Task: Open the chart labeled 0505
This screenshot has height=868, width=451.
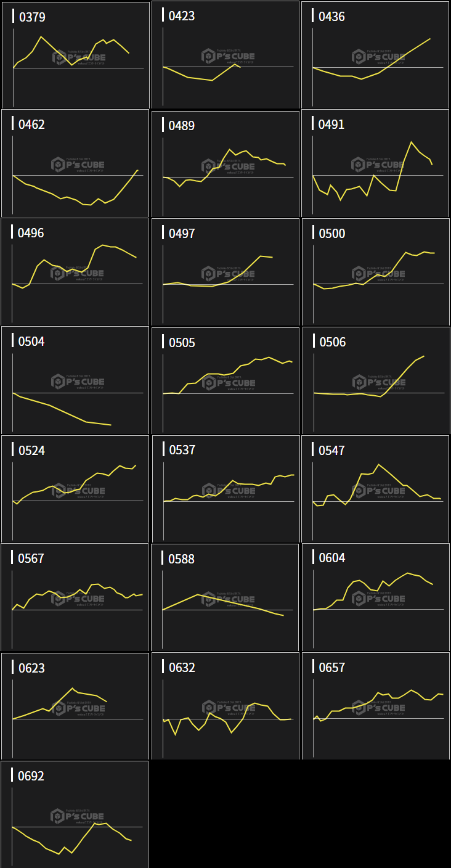Action: point(225,381)
